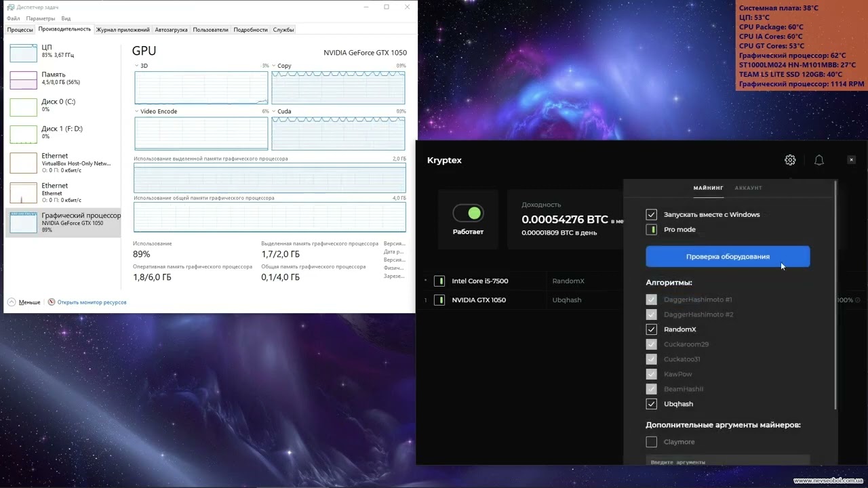Switch to the Процессы tab
Viewport: 868px width, 488px height.
click(x=20, y=30)
